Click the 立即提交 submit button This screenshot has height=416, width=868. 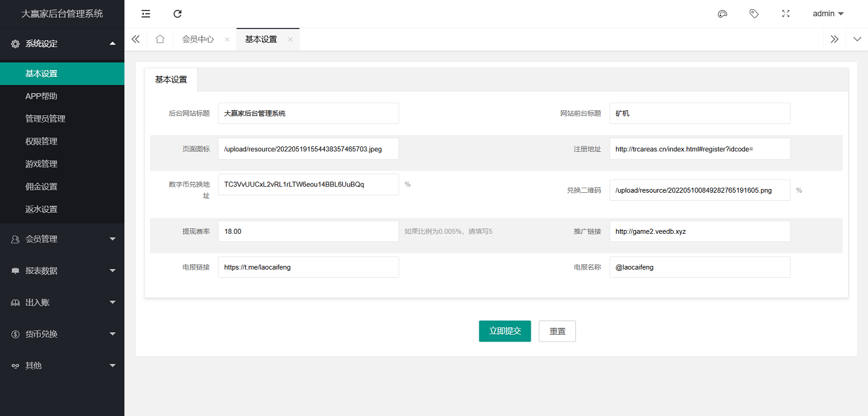click(x=505, y=331)
